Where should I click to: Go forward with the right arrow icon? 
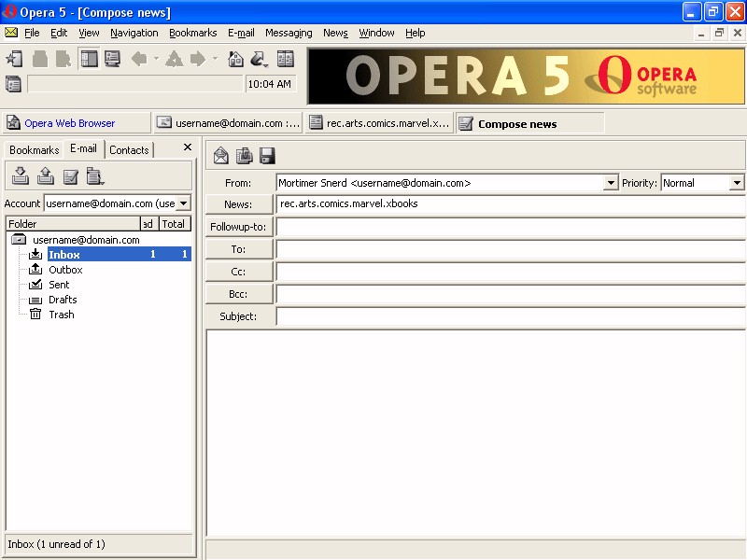coord(198,59)
